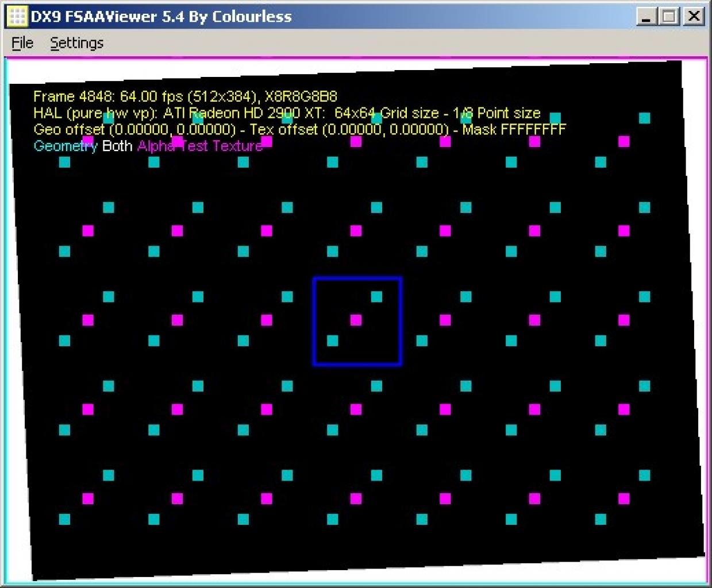Minimize the FSAAViewer window
This screenshot has width=712, height=588.
(x=646, y=16)
